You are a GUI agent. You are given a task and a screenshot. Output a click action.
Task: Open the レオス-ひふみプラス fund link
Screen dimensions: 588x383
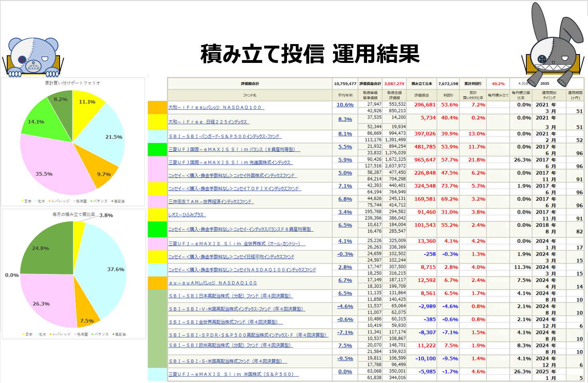point(187,215)
